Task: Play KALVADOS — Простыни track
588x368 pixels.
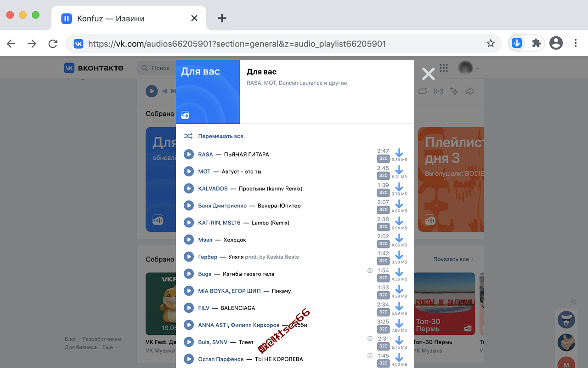Action: point(189,189)
